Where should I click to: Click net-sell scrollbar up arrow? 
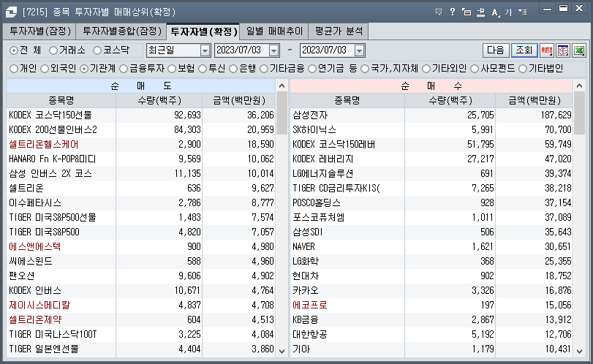click(x=282, y=86)
